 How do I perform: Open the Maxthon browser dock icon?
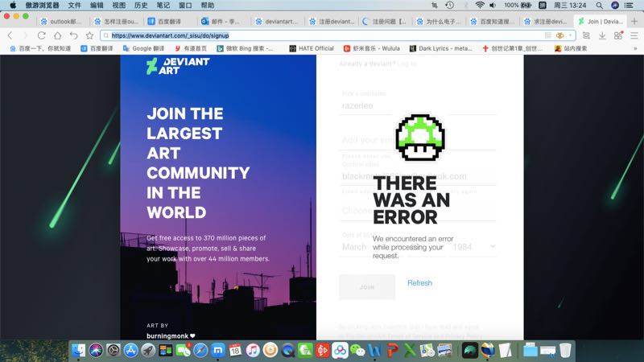pos(218,351)
